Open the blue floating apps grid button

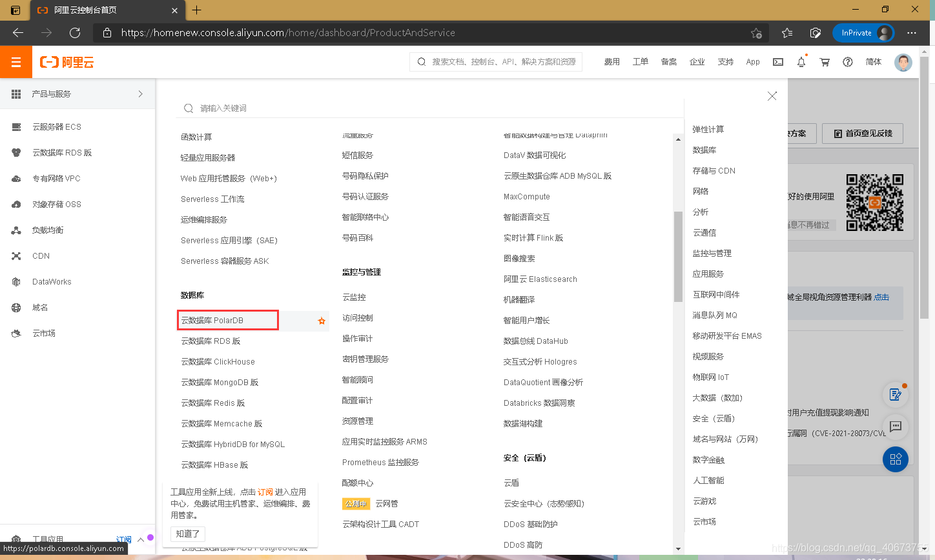pyautogui.click(x=896, y=459)
